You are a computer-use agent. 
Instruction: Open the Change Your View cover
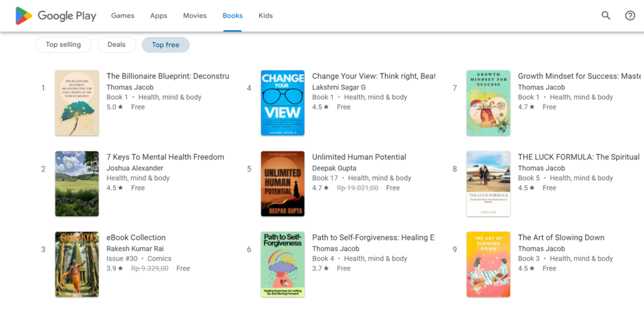pyautogui.click(x=282, y=103)
